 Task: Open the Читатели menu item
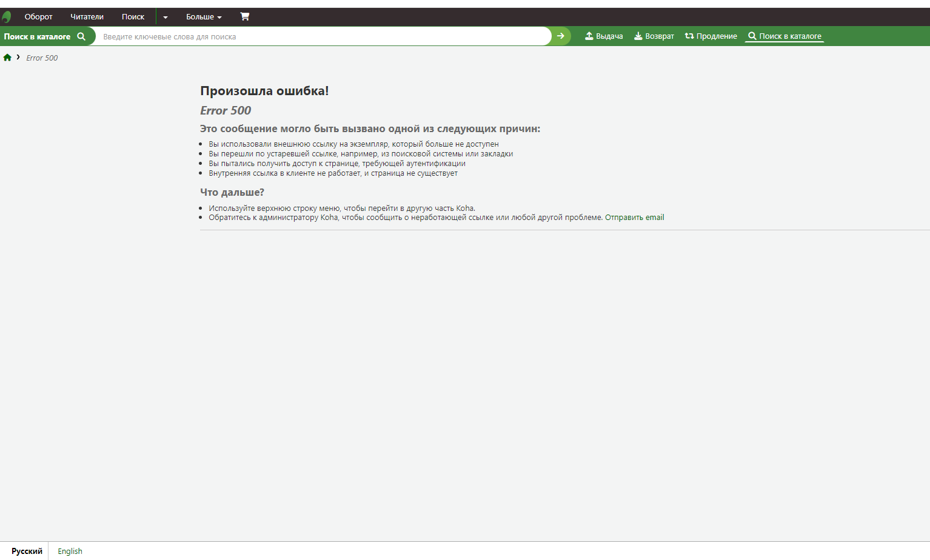tap(87, 17)
